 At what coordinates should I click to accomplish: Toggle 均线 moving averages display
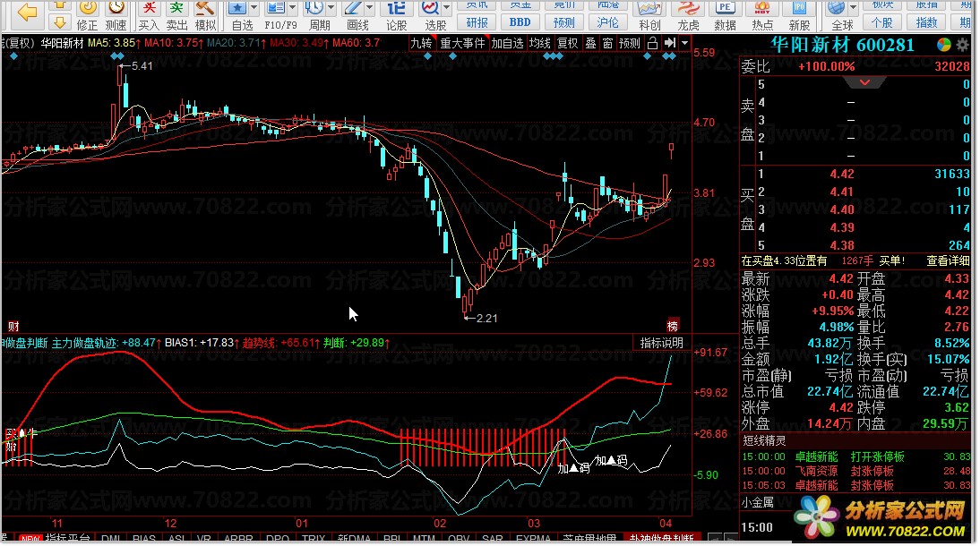click(x=539, y=43)
